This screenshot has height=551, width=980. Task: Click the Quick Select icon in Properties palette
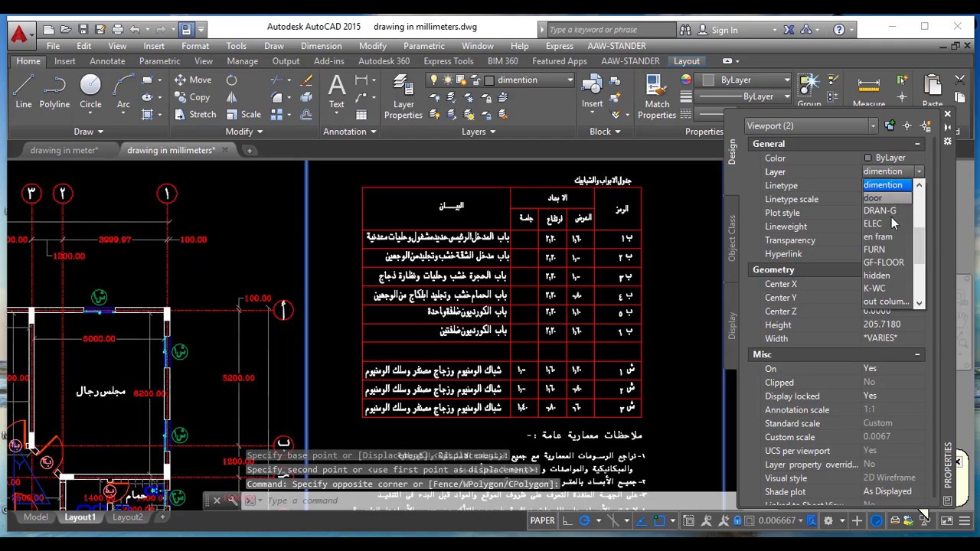click(926, 126)
